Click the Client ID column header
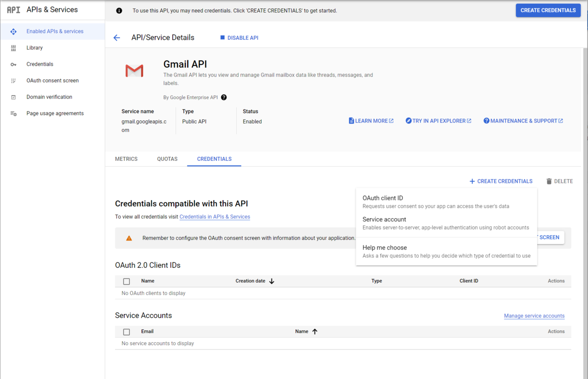The width and height of the screenshot is (588, 379). coord(469,281)
